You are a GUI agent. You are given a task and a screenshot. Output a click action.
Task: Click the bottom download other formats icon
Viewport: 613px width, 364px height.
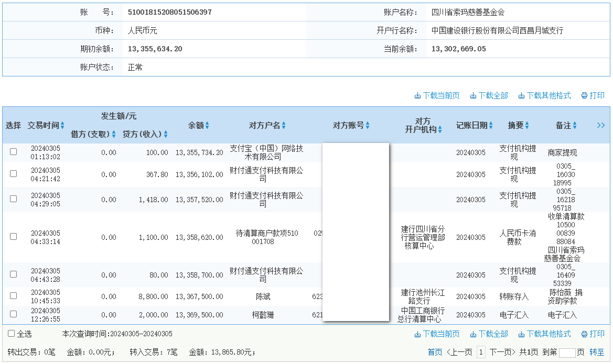(521, 334)
